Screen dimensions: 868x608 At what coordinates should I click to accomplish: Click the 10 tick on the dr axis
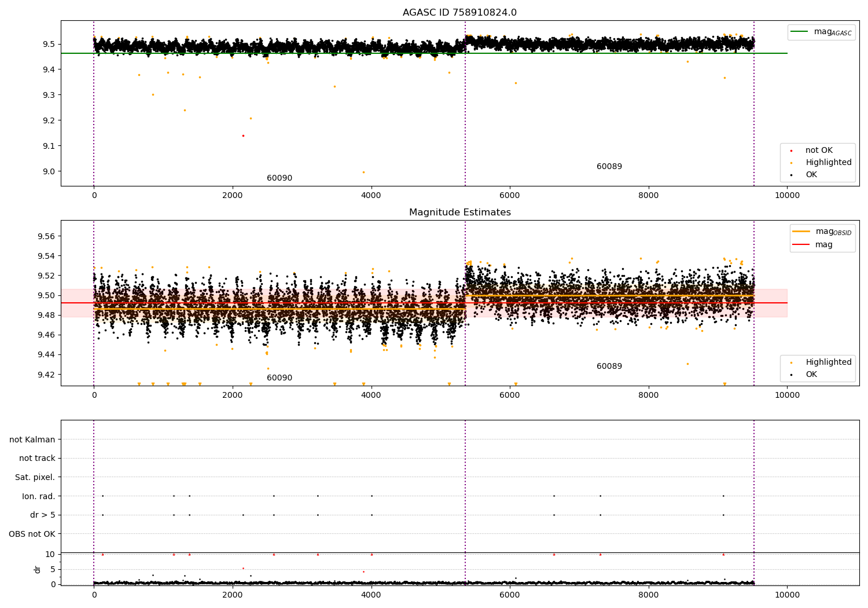coord(50,555)
